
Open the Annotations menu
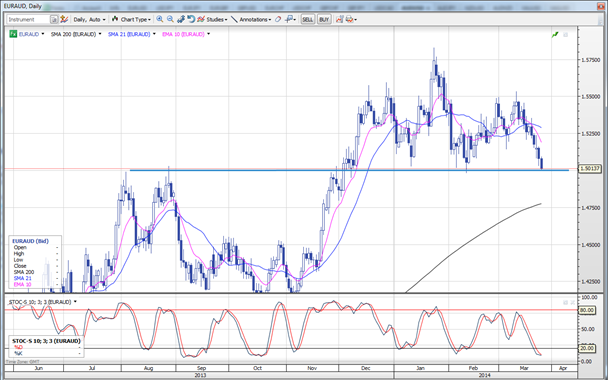point(251,19)
